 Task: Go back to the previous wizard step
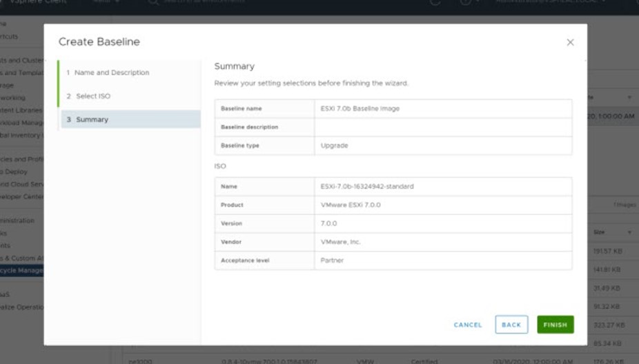[x=511, y=325]
